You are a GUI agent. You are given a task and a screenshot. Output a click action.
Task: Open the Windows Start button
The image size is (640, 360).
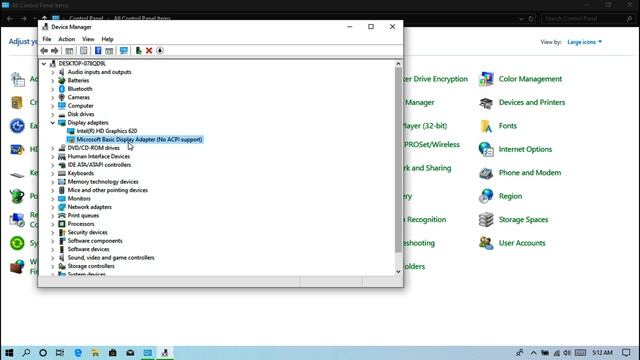9,353
